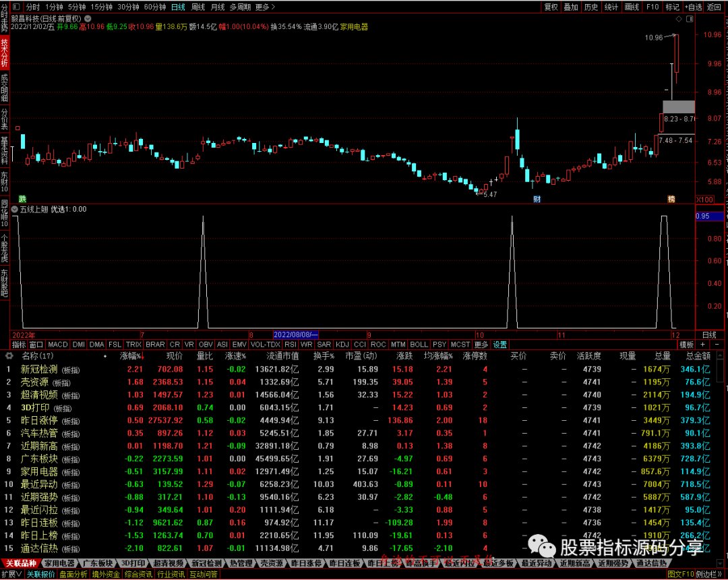Select the 月线 period
Image resolution: width=728 pixels, height=580 pixels.
218,7
